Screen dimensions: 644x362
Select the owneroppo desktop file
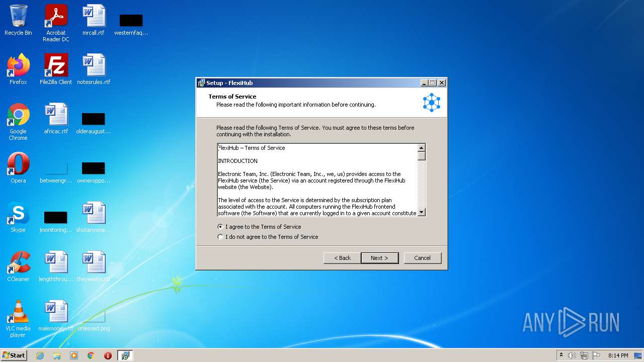[x=94, y=172]
